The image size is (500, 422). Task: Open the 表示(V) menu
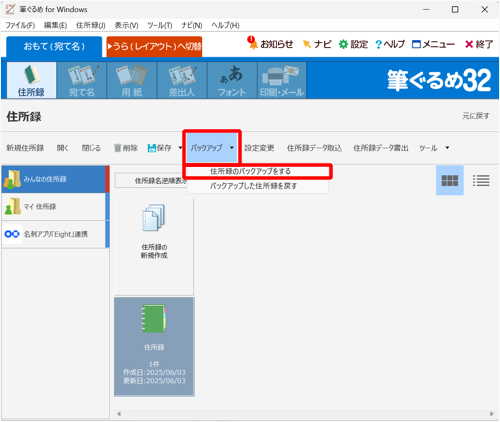point(127,25)
